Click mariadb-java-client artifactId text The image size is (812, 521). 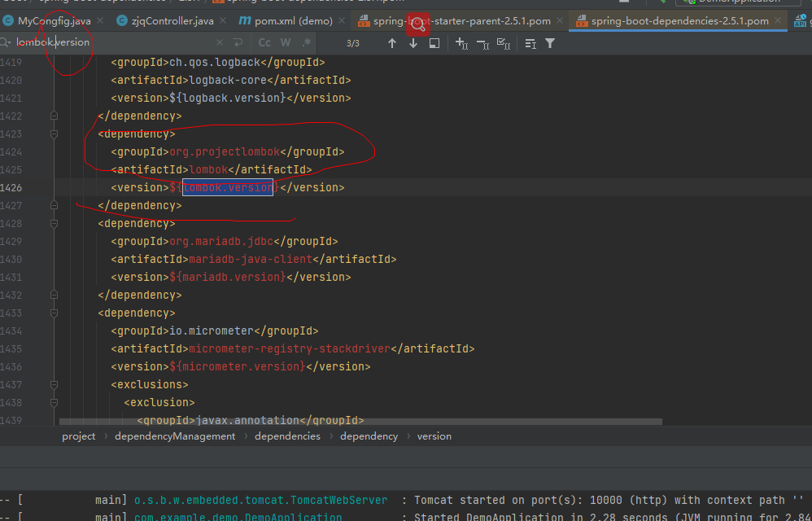(x=251, y=260)
